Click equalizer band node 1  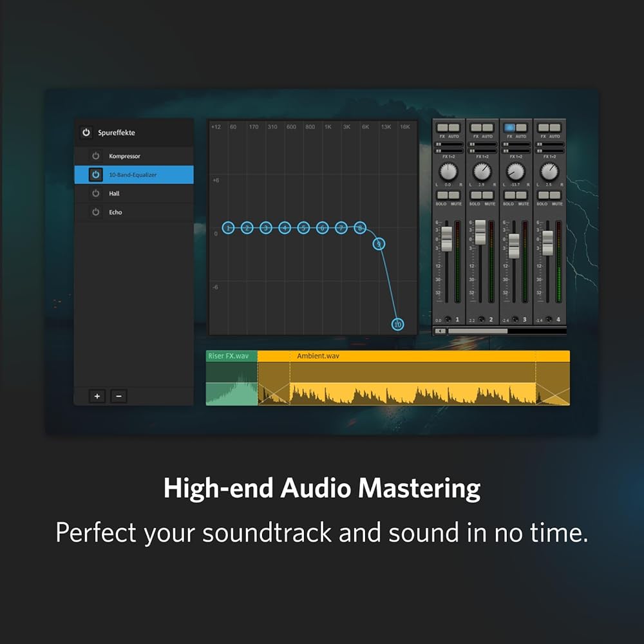click(228, 227)
